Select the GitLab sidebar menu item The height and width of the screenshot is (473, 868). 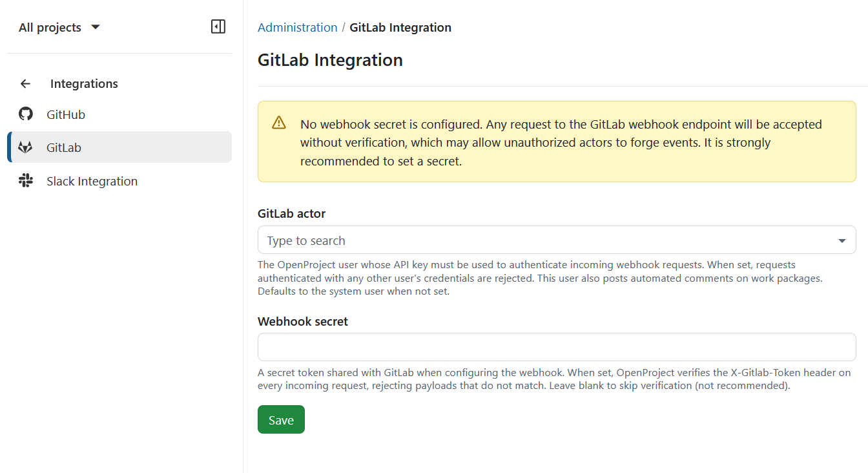point(119,147)
